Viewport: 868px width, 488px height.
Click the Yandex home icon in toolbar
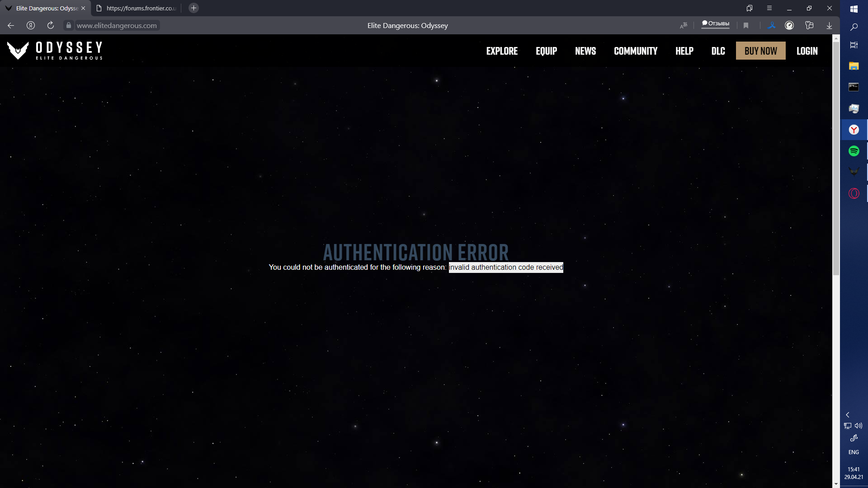pyautogui.click(x=31, y=25)
